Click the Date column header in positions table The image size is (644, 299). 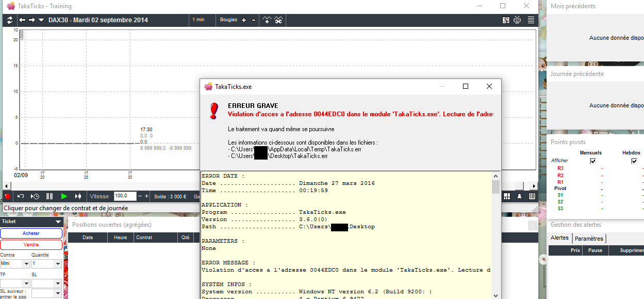coord(88,238)
